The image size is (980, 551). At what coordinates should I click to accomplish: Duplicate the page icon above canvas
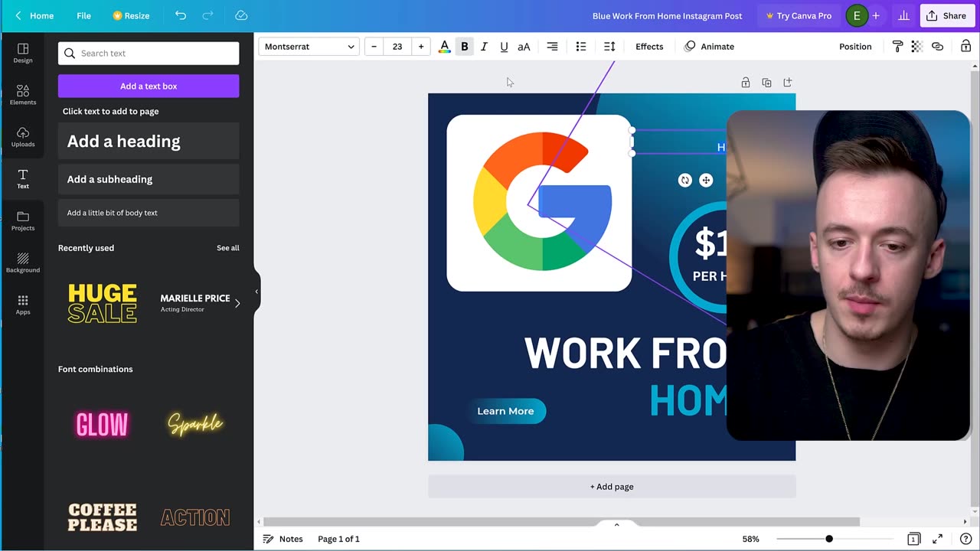tap(766, 83)
